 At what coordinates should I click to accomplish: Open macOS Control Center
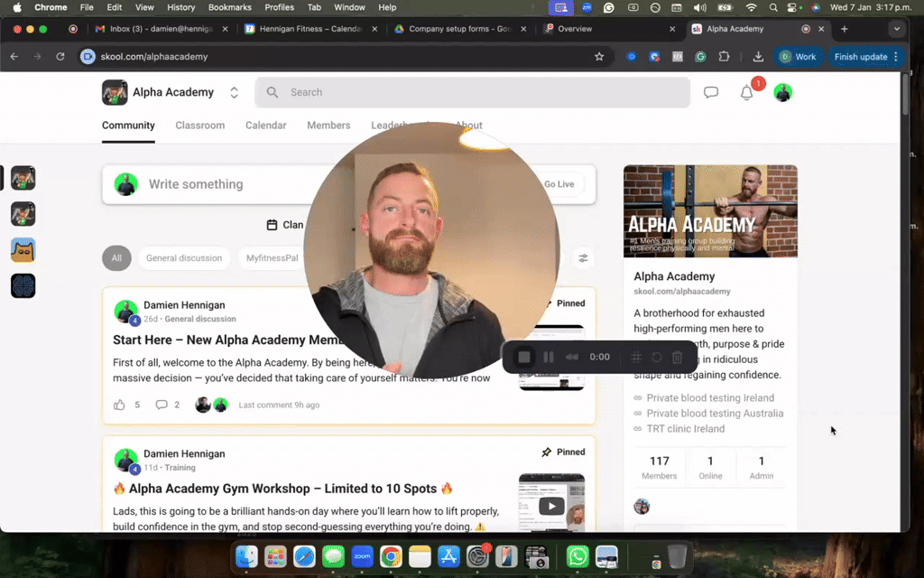tap(794, 7)
